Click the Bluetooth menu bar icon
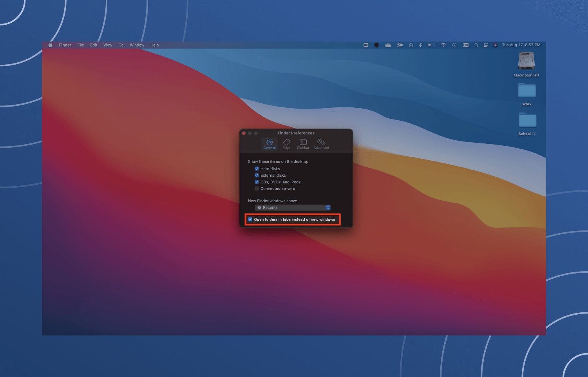This screenshot has height=377, width=588. pyautogui.click(x=421, y=45)
